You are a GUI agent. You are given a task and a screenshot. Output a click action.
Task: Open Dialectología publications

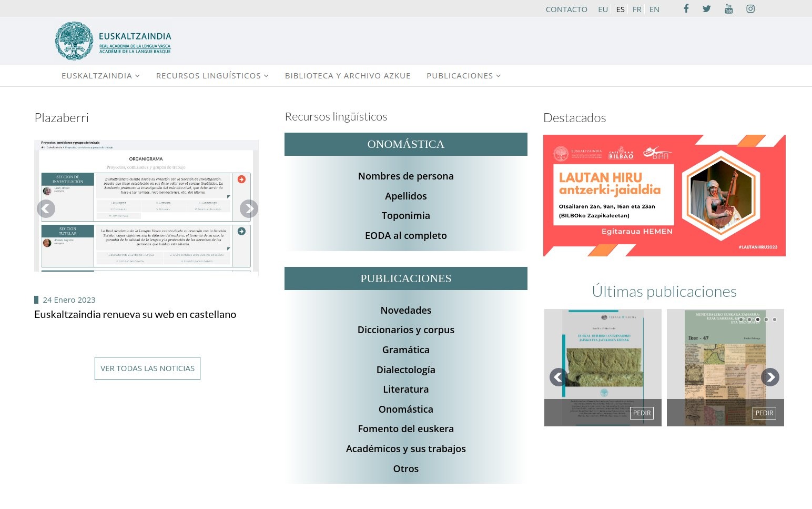pos(406,370)
